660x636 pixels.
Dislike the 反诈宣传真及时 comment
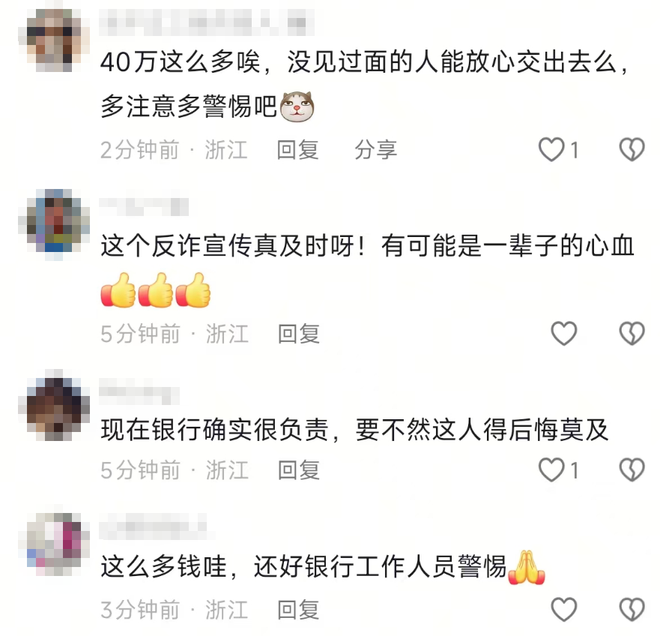(632, 333)
